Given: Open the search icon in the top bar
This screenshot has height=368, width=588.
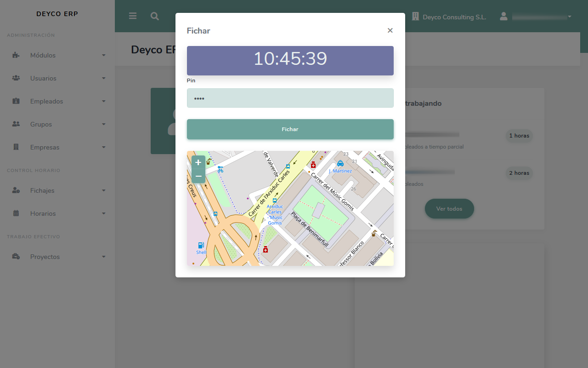Looking at the screenshot, I should coord(155,16).
